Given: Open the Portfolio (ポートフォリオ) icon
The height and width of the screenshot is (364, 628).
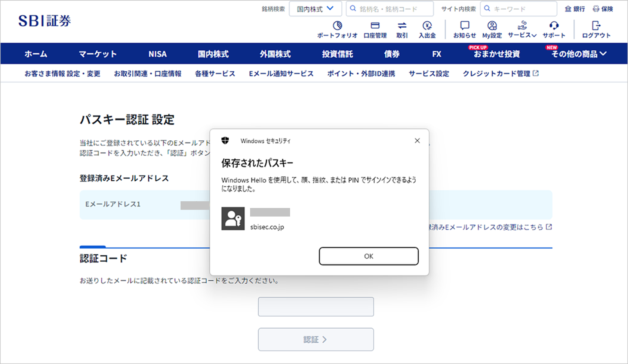Looking at the screenshot, I should [x=337, y=29].
